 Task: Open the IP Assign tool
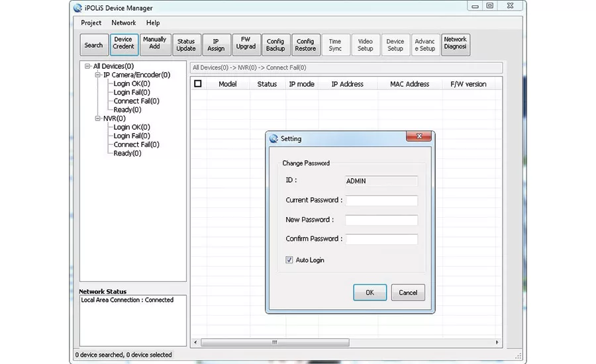pos(216,45)
